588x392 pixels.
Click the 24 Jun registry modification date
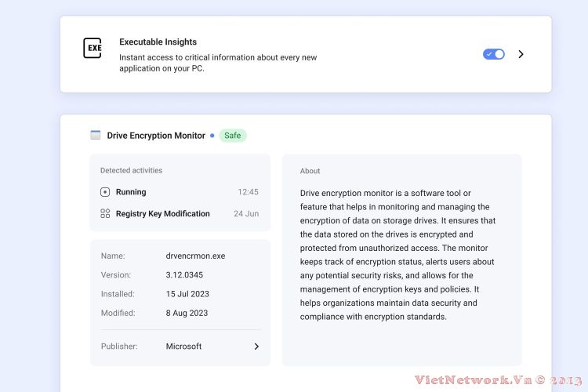point(245,213)
